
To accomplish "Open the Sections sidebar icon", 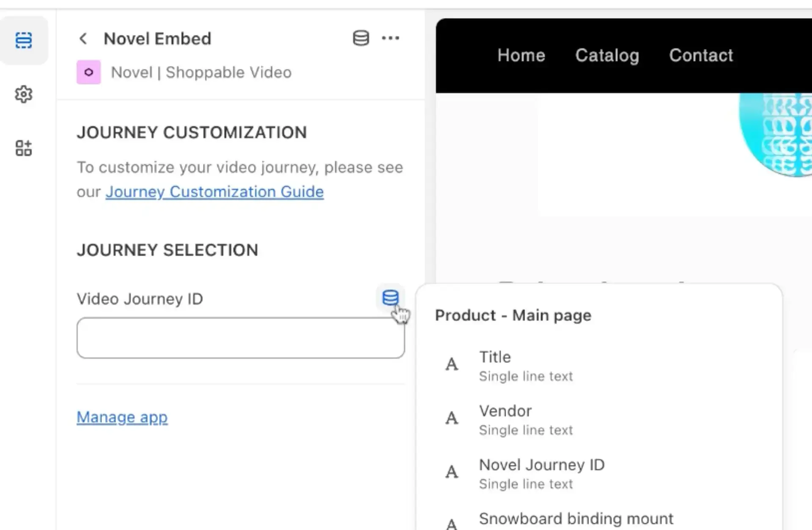I will (24, 41).
